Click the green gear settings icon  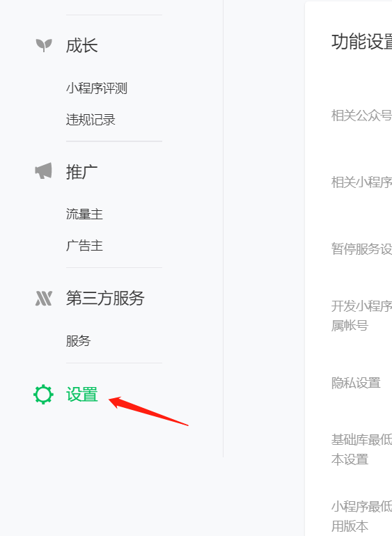pyautogui.click(x=43, y=395)
